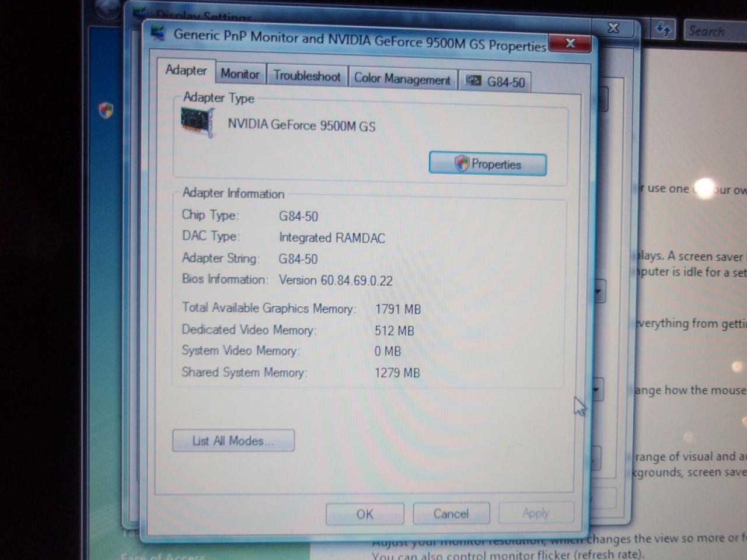This screenshot has width=747, height=560.
Task: Click the Bios Information label
Action: coord(225,279)
